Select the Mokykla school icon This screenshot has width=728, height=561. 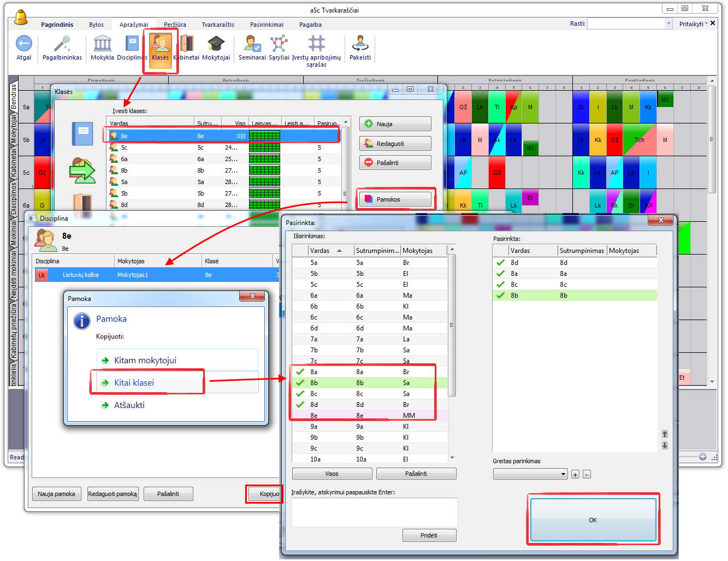pos(102,44)
